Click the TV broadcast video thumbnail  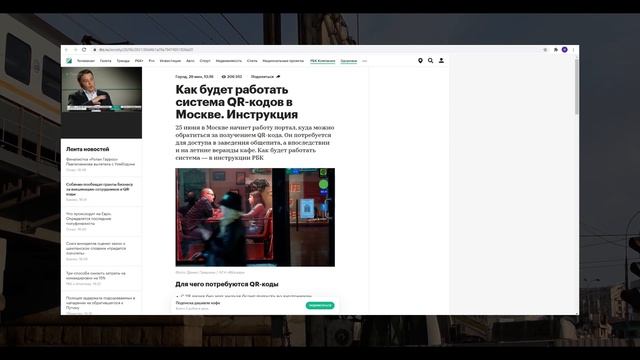102,89
